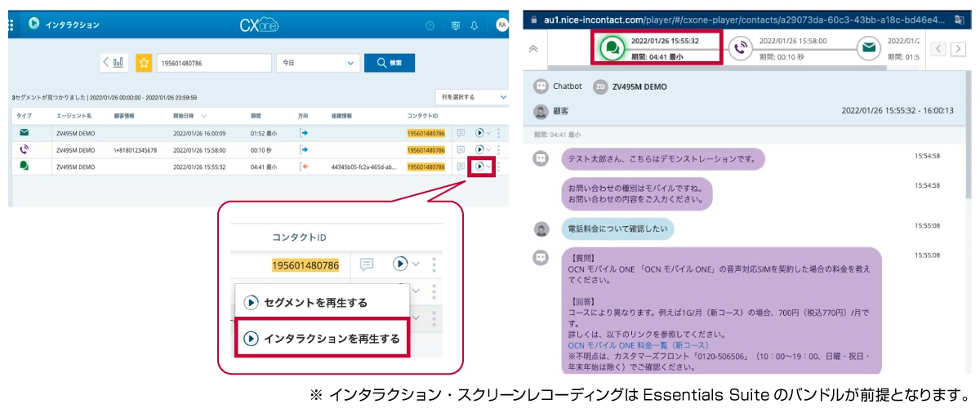Viewport: 980px width, 413px height.
Task: Open the comment icon in the 15:55:32 row
Action: 461,167
